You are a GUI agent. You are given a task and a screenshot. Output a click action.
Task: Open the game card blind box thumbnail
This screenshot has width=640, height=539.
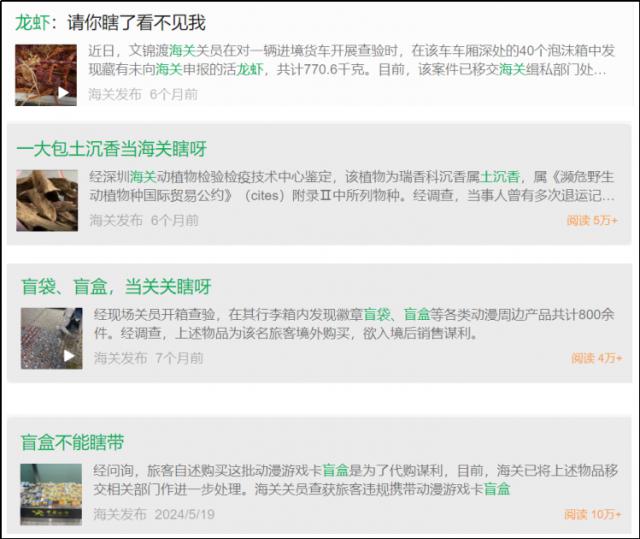(51, 495)
